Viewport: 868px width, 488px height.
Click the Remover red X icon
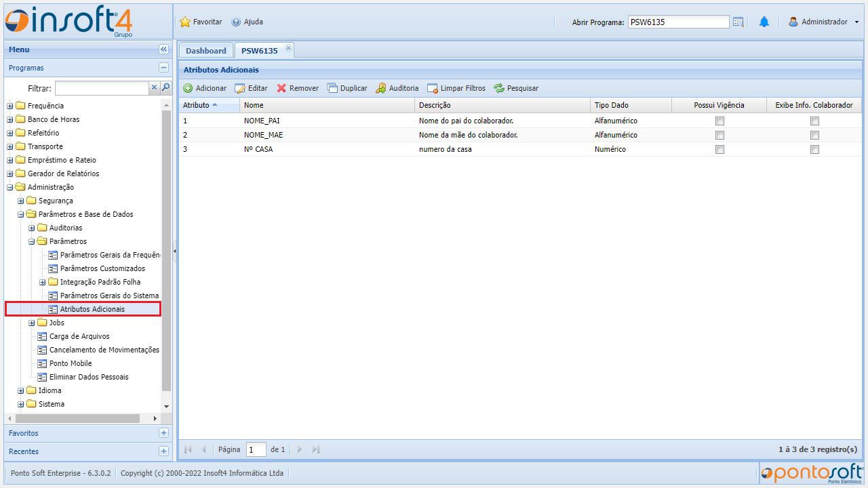coord(281,88)
